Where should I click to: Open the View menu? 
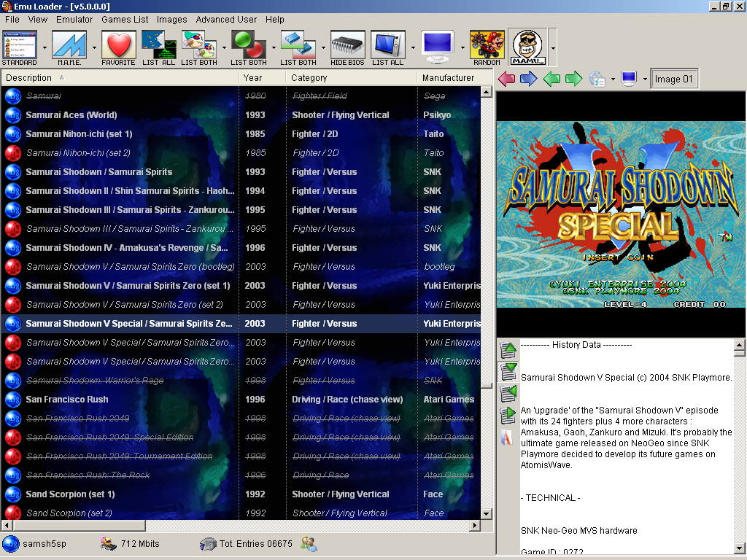coord(38,20)
